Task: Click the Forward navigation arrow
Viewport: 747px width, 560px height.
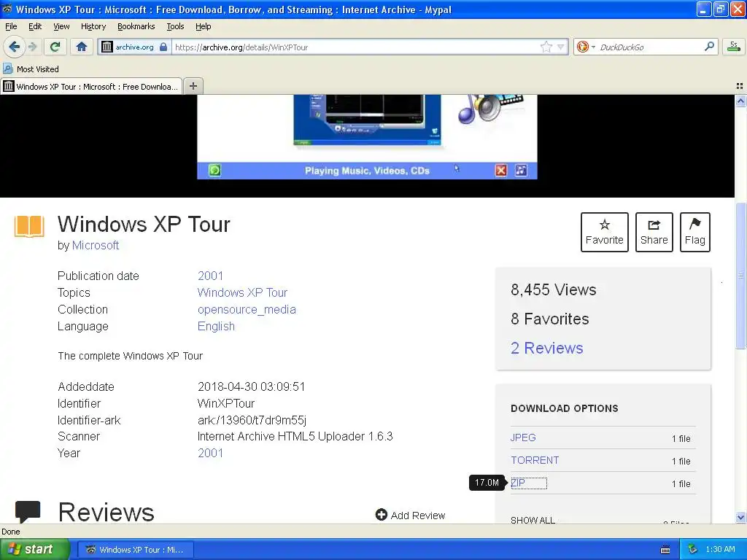Action: point(32,47)
